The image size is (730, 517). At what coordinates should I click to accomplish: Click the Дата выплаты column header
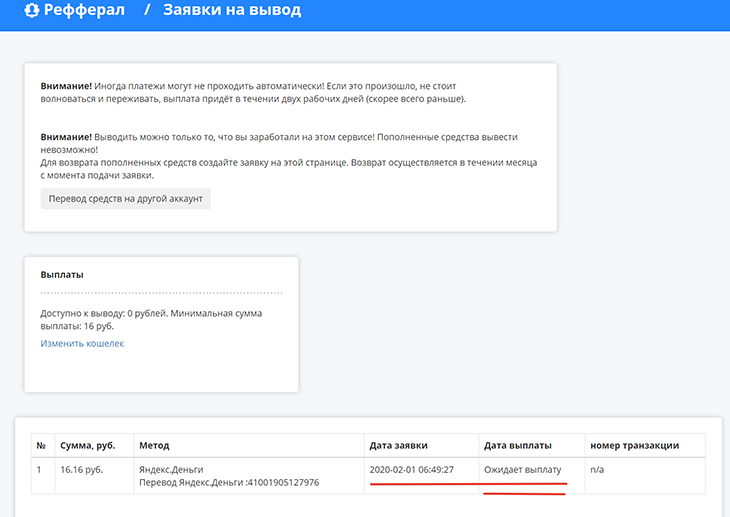pos(518,445)
